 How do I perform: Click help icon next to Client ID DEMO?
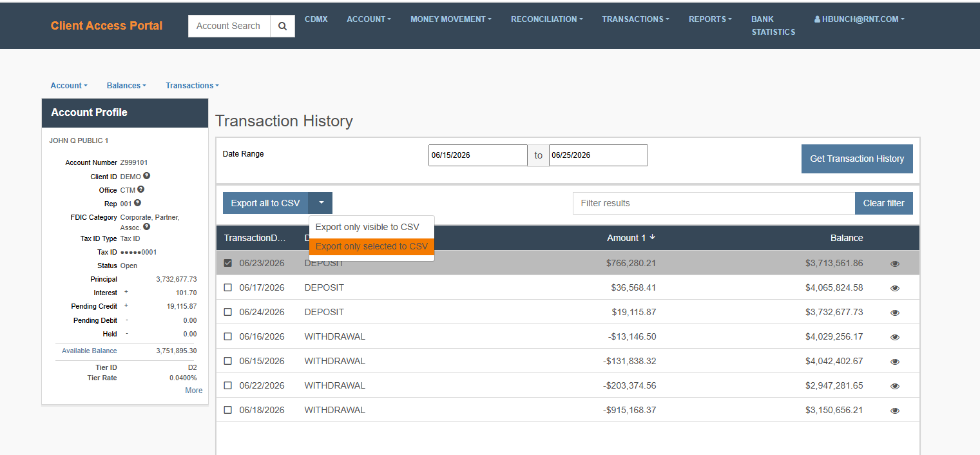147,176
